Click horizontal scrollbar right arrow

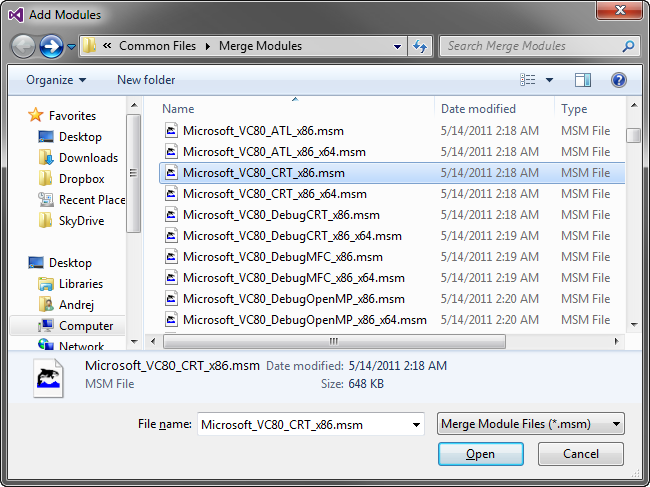(616, 342)
